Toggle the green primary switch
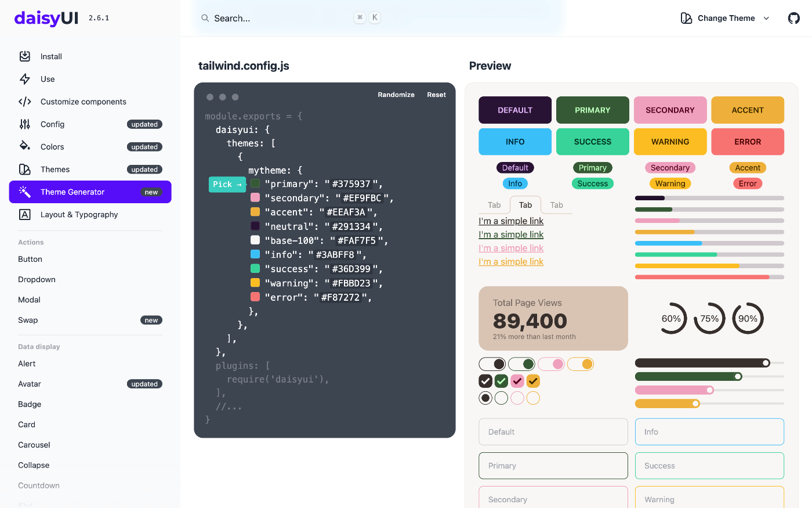 tap(522, 364)
